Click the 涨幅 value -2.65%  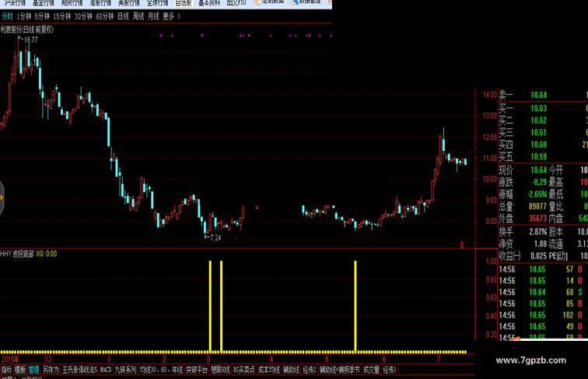(x=537, y=195)
